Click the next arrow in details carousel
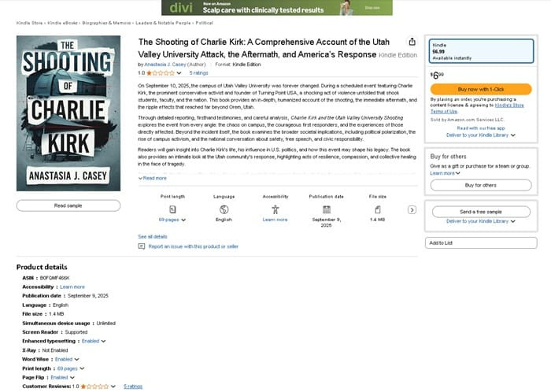The image size is (551, 392). (x=412, y=209)
